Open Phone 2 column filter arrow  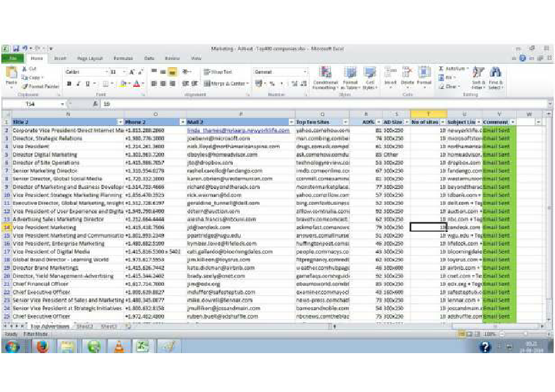(x=183, y=122)
